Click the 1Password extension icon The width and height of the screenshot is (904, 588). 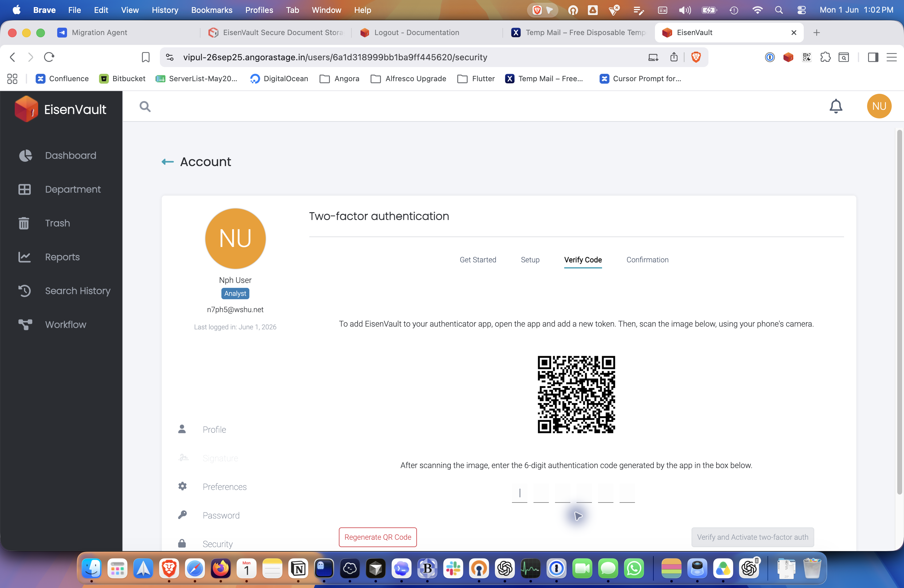coord(770,57)
